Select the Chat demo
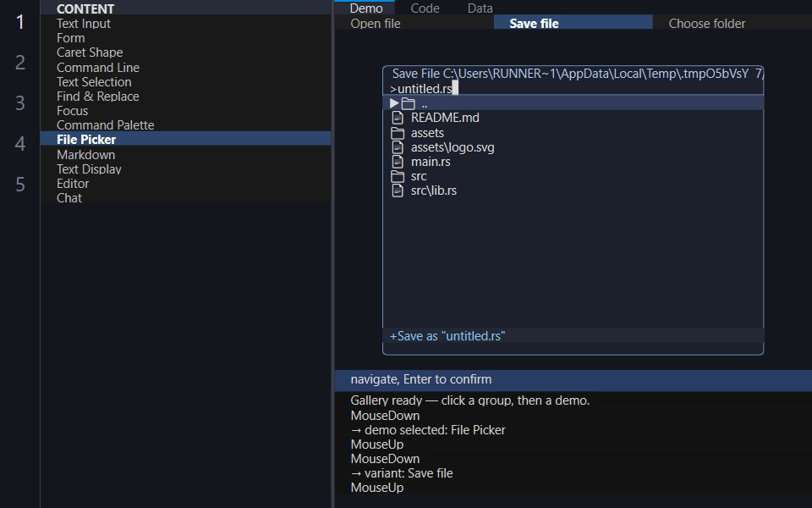812x508 pixels. click(x=186, y=198)
